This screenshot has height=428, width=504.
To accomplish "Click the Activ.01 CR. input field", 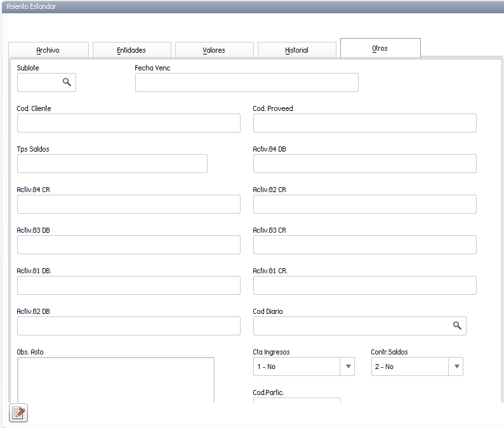I will 364,285.
